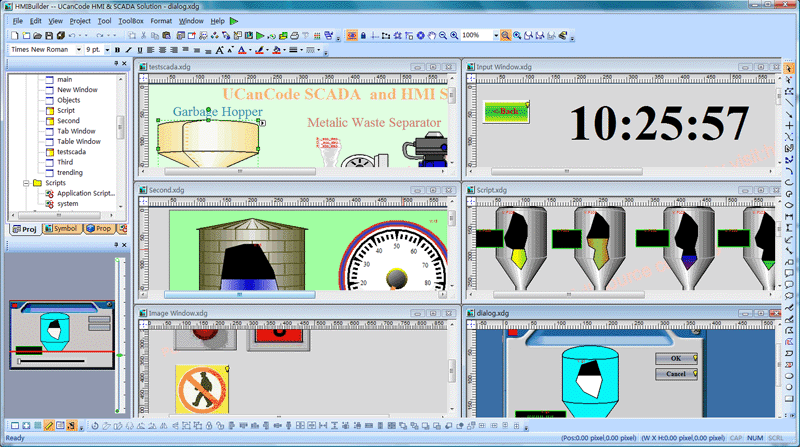Open the Window menu
This screenshot has width=800, height=447.
191,21
